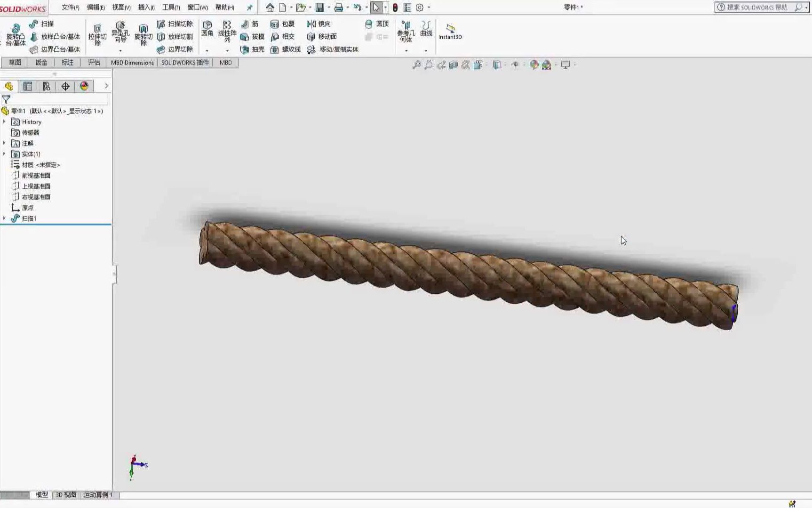Click inside the SOLIDWORKS help search field
The image size is (812, 508).
click(x=757, y=7)
